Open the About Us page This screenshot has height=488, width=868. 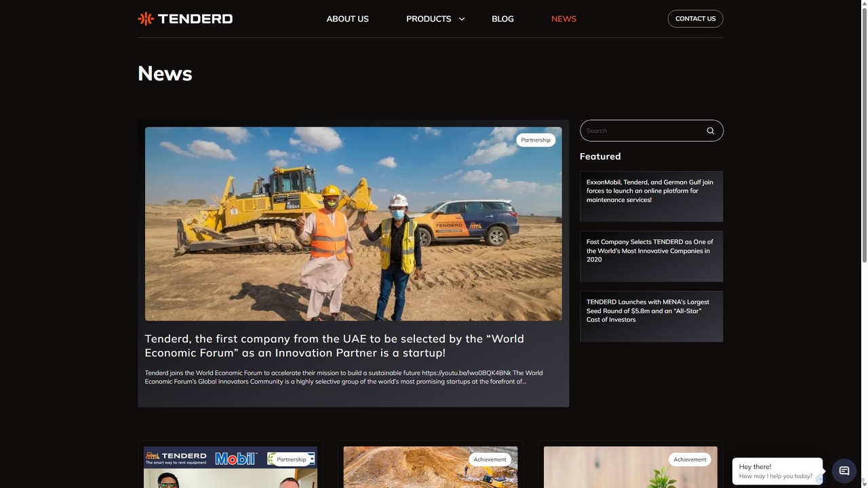tap(348, 19)
